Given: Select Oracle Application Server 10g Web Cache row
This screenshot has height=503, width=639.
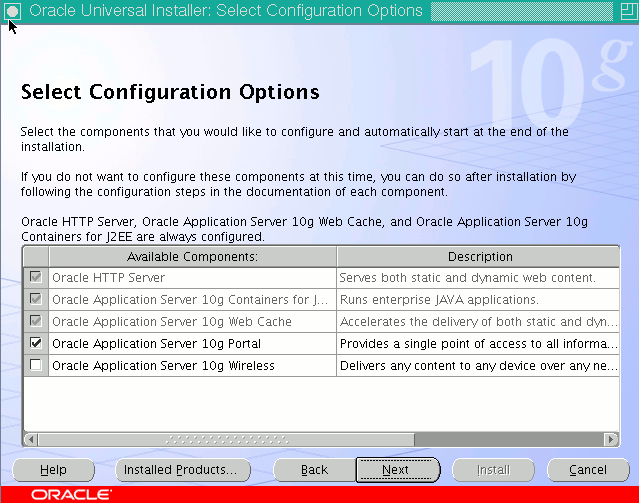Looking at the screenshot, I should click(172, 322).
